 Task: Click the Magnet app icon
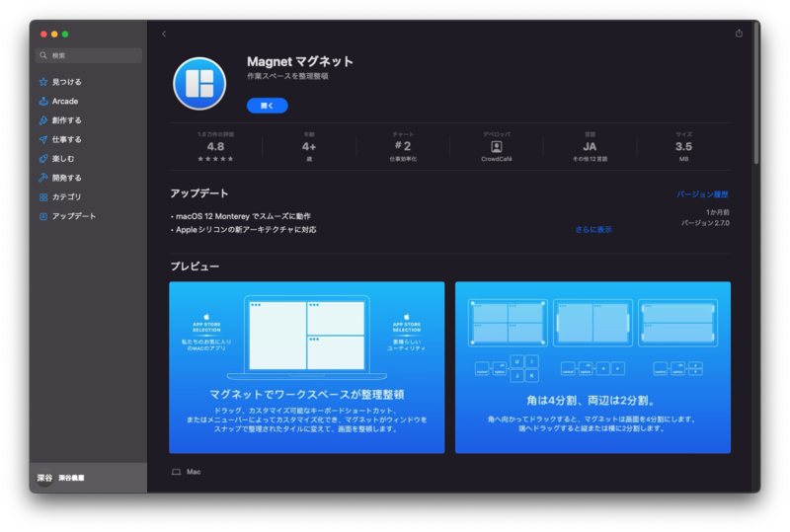(199, 84)
